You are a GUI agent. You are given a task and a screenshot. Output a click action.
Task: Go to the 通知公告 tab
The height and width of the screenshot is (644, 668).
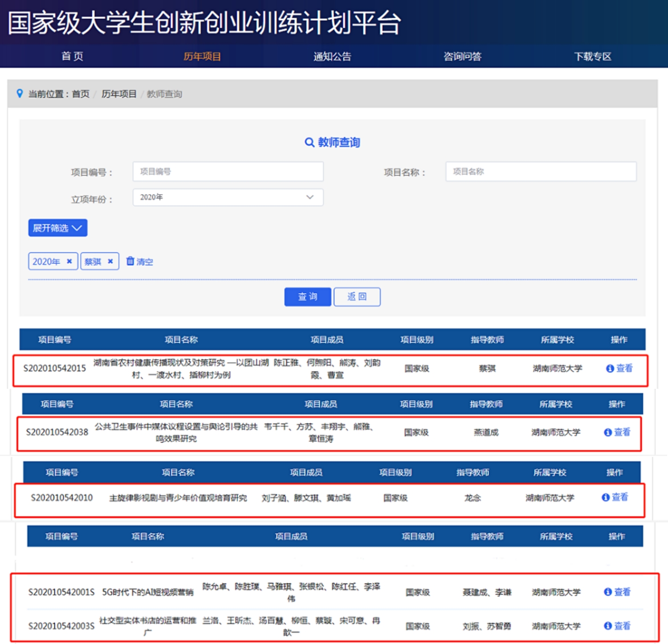coord(332,57)
